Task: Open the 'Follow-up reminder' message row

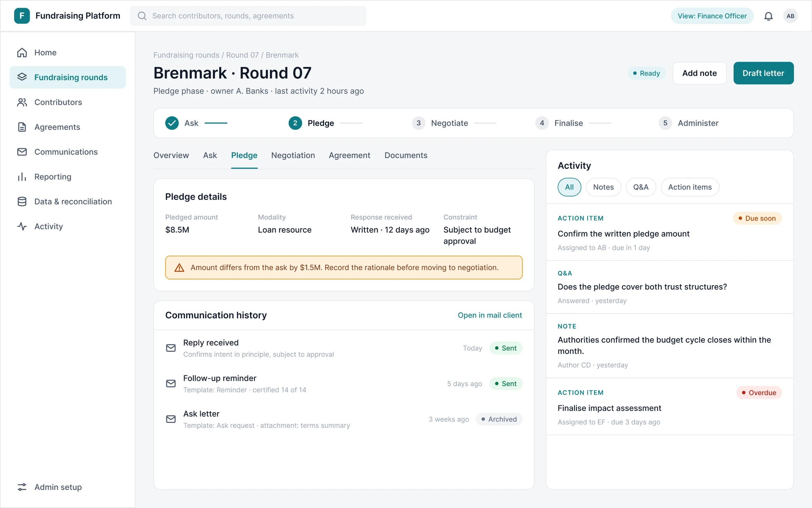Action: pos(344,383)
